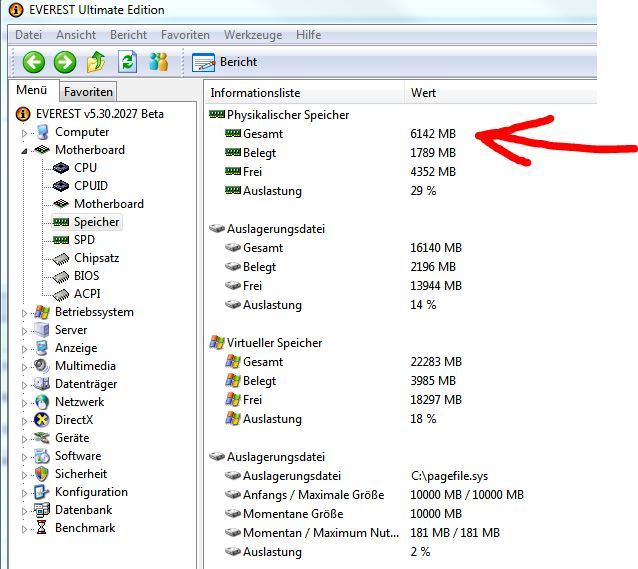The width and height of the screenshot is (638, 569).
Task: Select EVEREST v5.30.2027 Beta root node
Action: click(100, 114)
